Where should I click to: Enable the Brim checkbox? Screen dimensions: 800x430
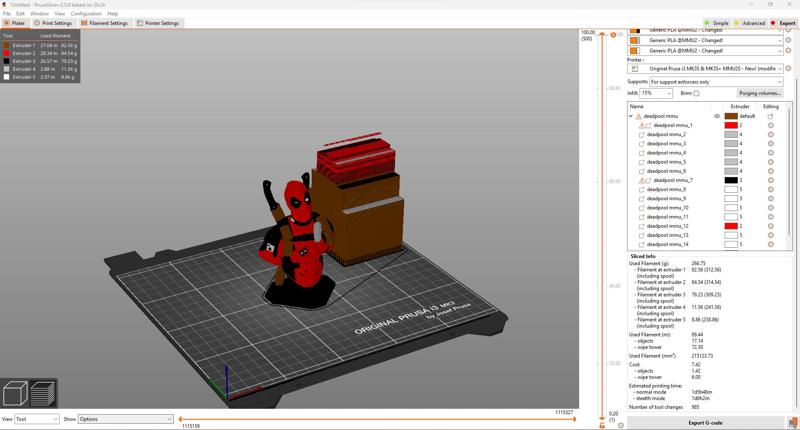pos(697,93)
